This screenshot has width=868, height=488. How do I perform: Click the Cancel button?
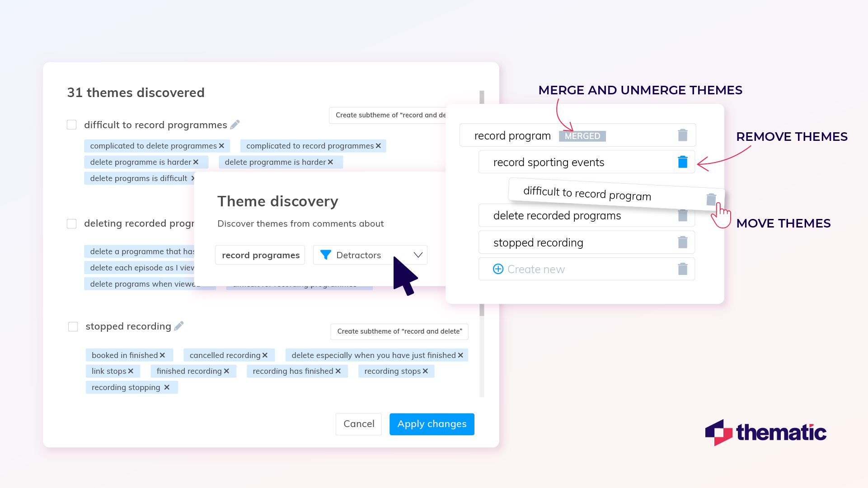[x=359, y=424]
